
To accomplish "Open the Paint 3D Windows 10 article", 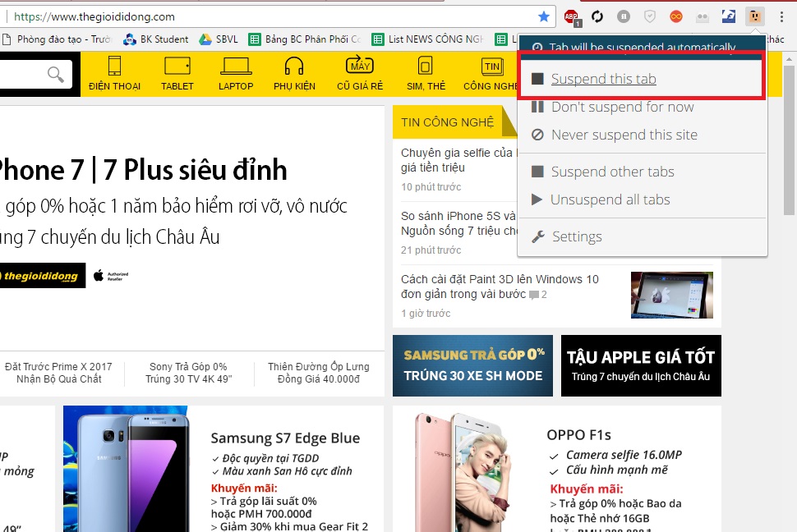I will coord(500,287).
